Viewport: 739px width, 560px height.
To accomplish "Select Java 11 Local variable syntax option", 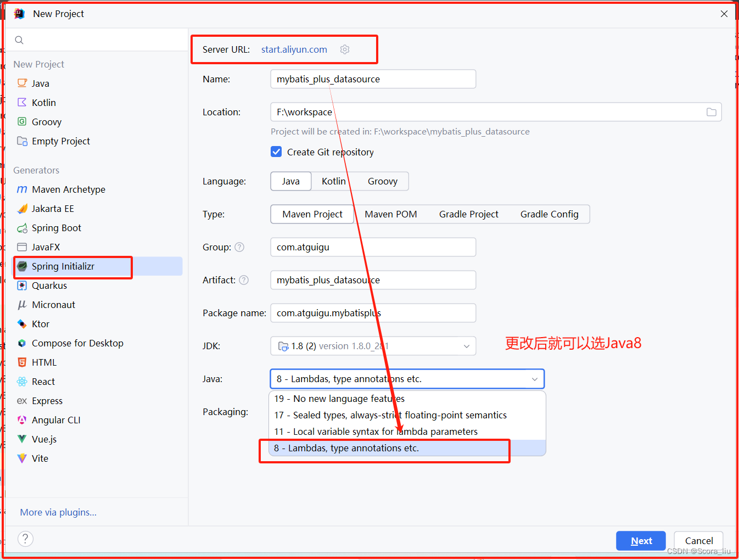I will click(x=407, y=432).
